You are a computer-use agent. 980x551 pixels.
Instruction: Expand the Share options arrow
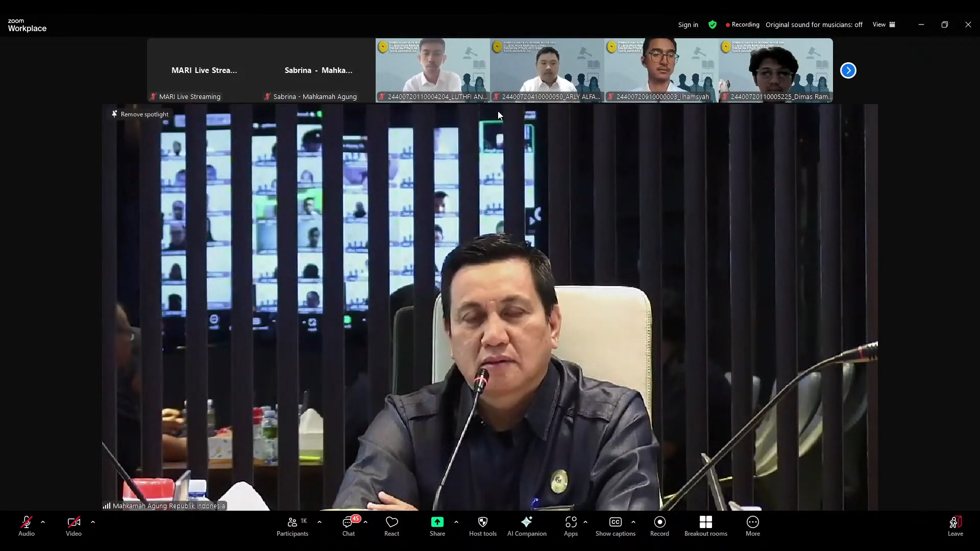(456, 522)
